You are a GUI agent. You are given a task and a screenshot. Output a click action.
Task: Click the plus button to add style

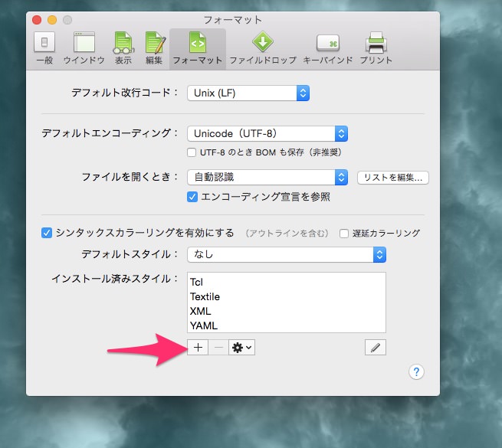click(198, 348)
